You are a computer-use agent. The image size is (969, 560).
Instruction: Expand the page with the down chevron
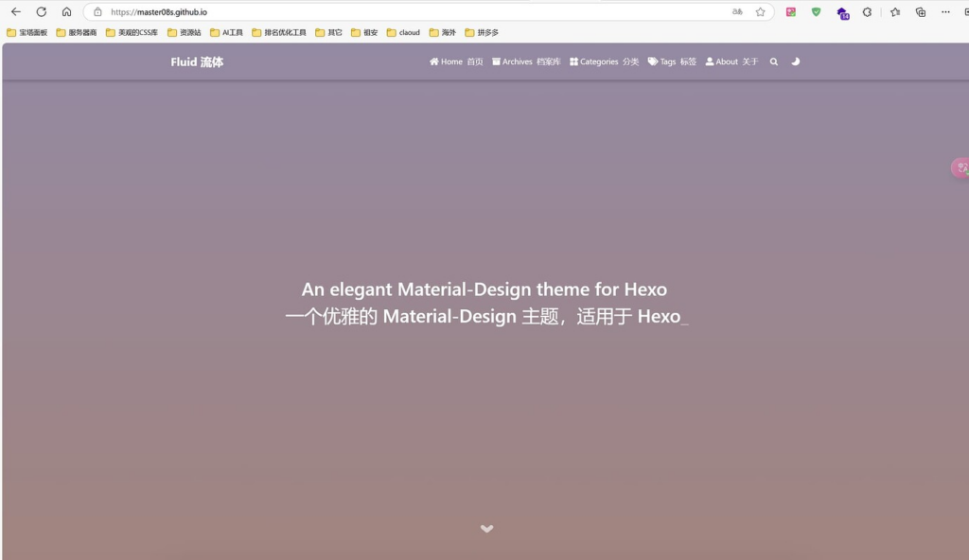(486, 529)
